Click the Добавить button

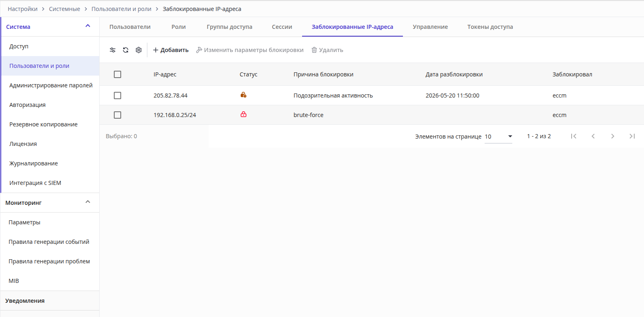point(171,50)
